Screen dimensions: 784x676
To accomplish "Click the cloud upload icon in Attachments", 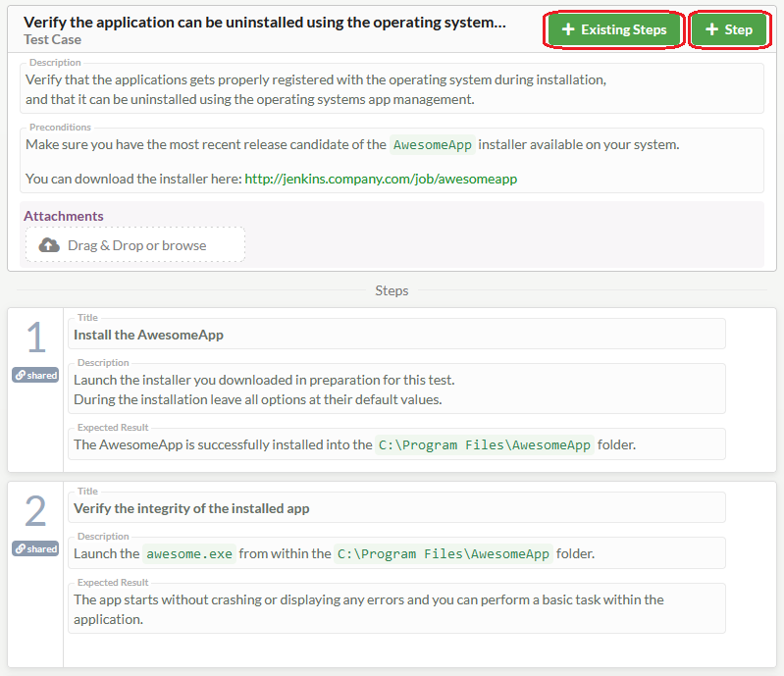I will click(49, 245).
